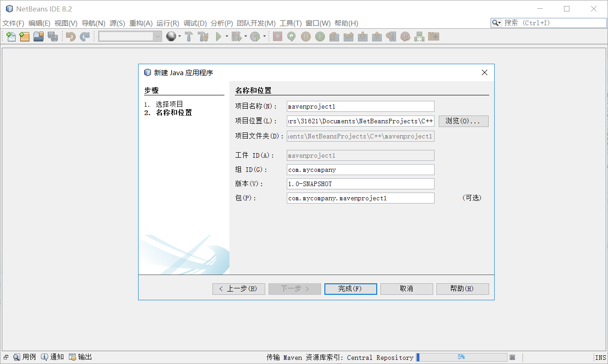Click the Profile Project icon

pyautogui.click(x=255, y=37)
